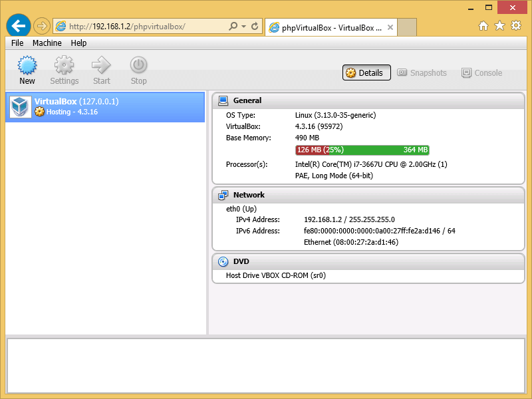Click the PAE, Long Mode (64-bit) text

tap(334, 176)
